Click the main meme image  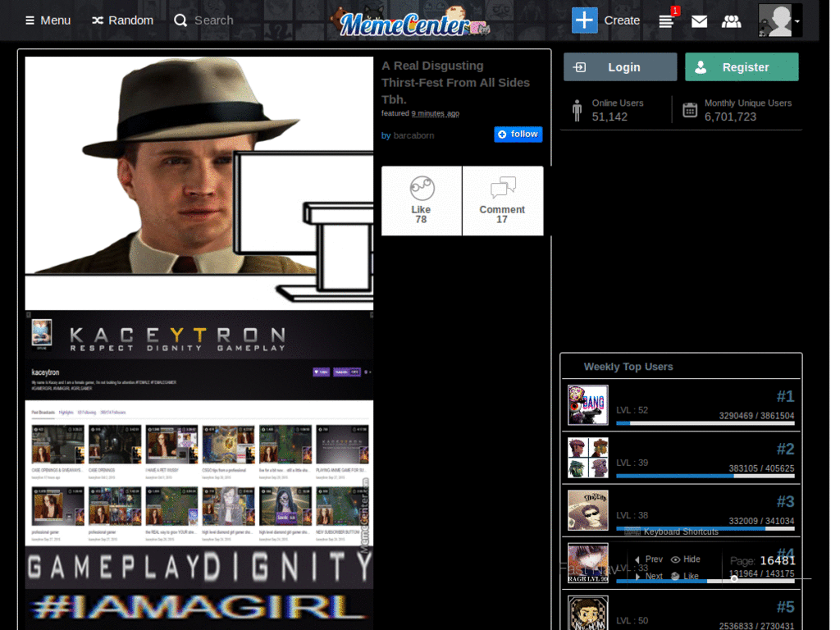[x=199, y=343]
